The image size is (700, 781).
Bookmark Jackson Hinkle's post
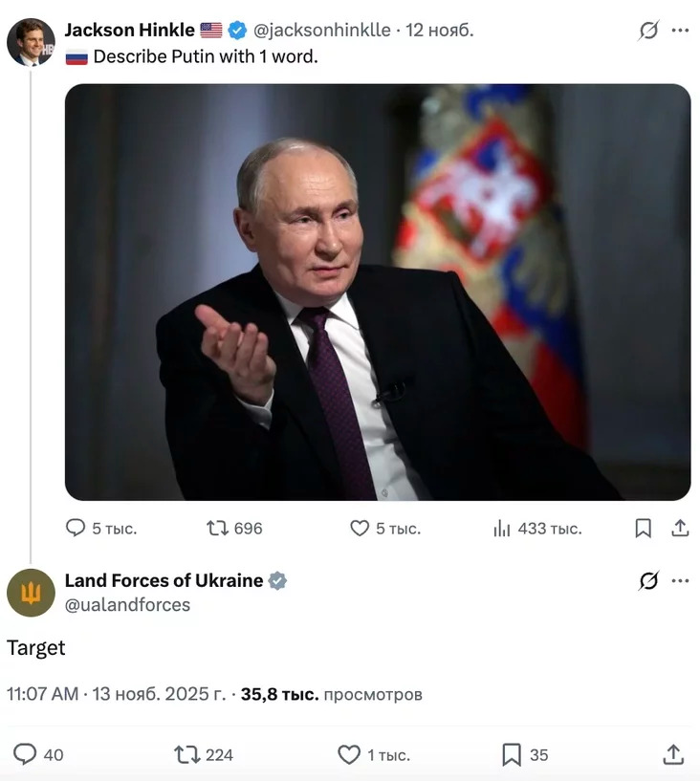[644, 528]
